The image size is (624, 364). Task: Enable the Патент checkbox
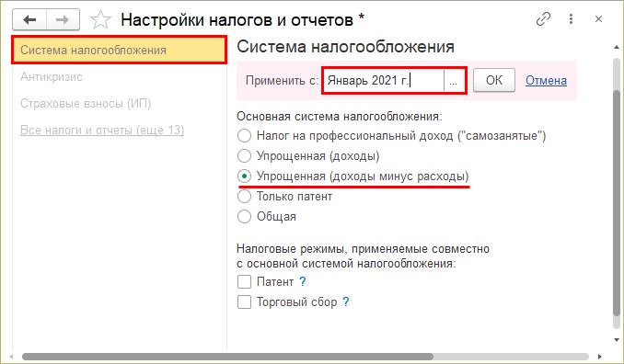pos(244,282)
